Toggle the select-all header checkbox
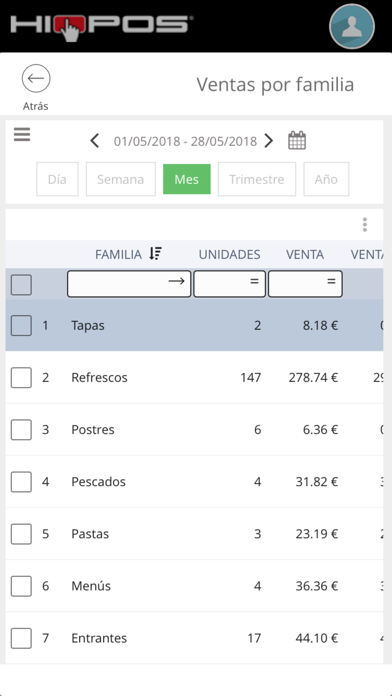 tap(21, 285)
